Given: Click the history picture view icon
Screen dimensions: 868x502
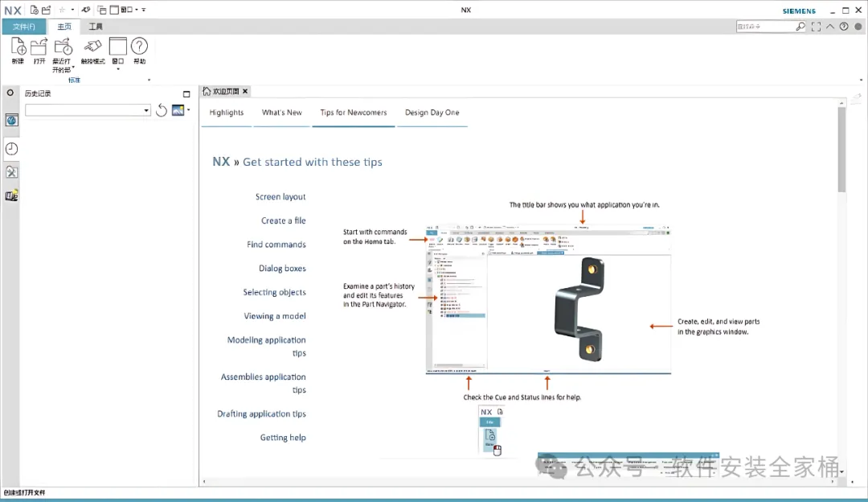Looking at the screenshot, I should [178, 110].
